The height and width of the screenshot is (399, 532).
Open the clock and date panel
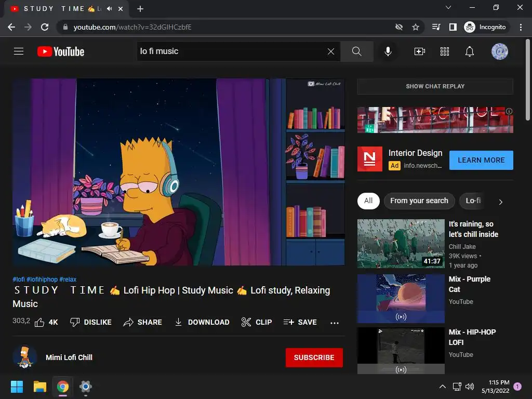click(495, 387)
